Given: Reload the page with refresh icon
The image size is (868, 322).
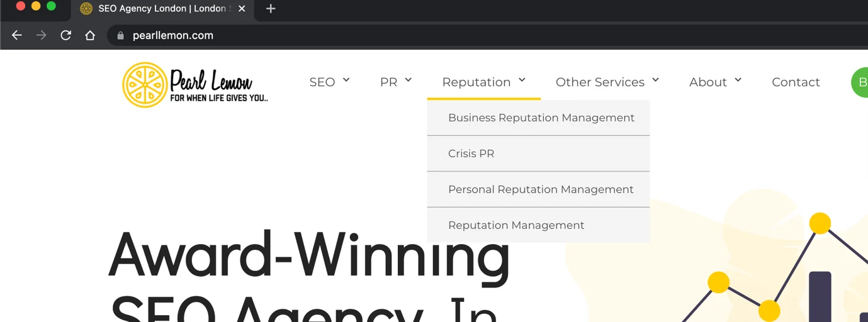Looking at the screenshot, I should coord(65,35).
